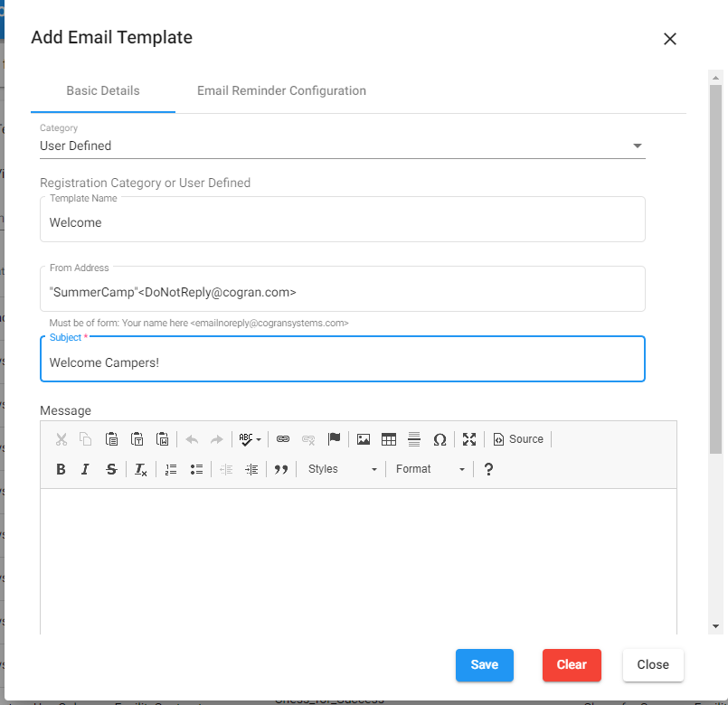
Task: Apply Block Quote formatting
Action: tap(281, 469)
